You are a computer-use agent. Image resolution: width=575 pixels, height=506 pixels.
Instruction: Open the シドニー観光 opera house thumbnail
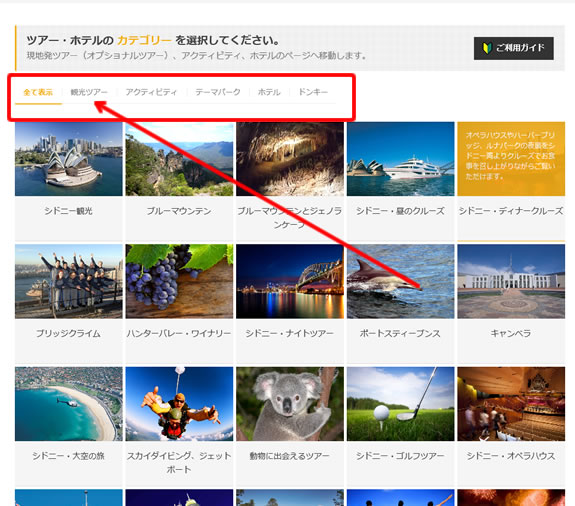coord(69,159)
